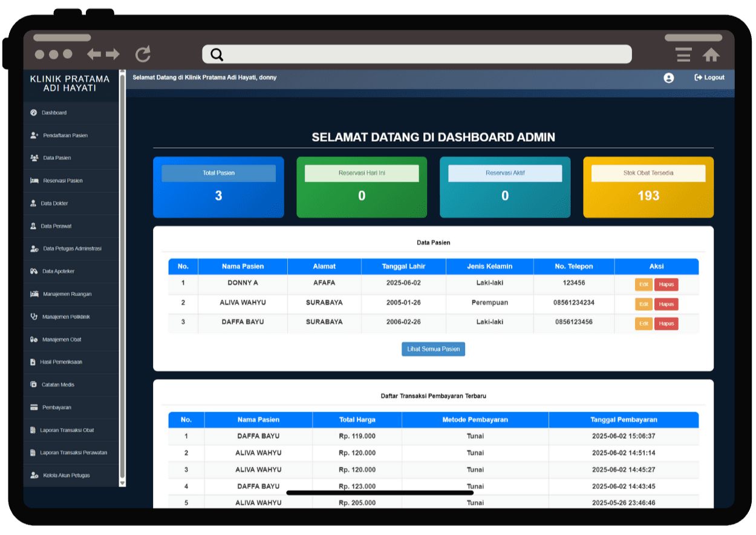Open Manajemen Obat in the sidebar

pos(62,340)
